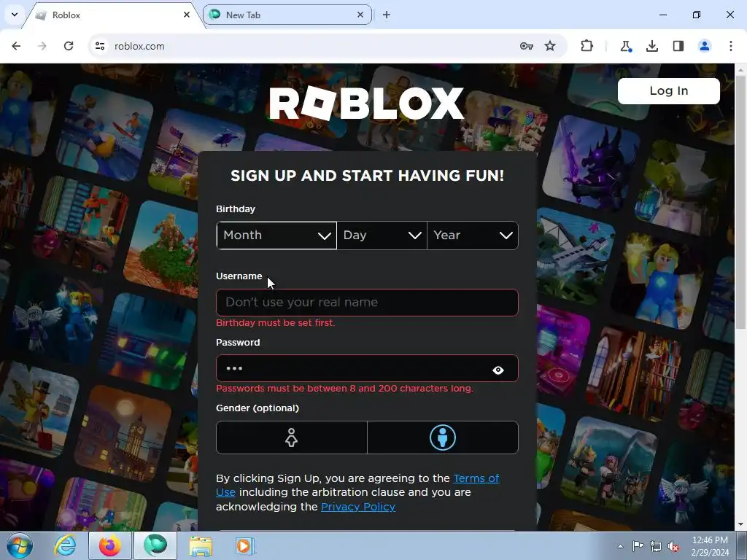Open the Year birthday dropdown
The width and height of the screenshot is (747, 560).
pyautogui.click(x=473, y=236)
